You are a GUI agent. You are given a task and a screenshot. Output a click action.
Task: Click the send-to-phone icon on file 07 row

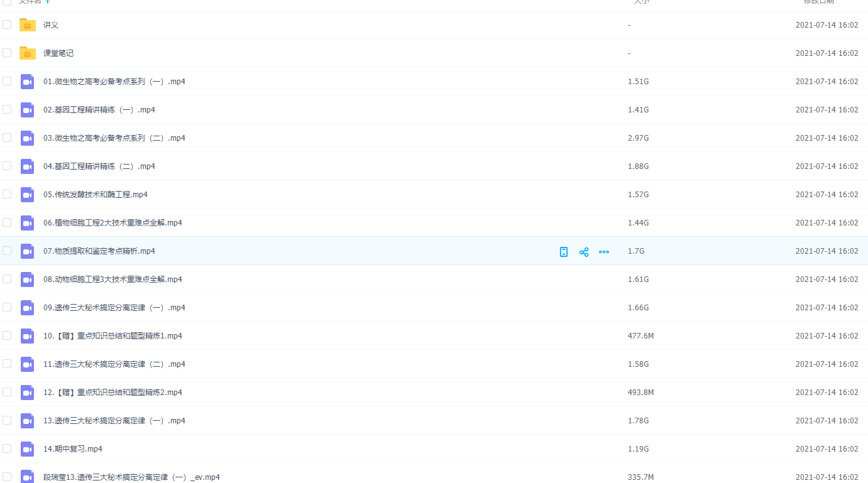564,252
